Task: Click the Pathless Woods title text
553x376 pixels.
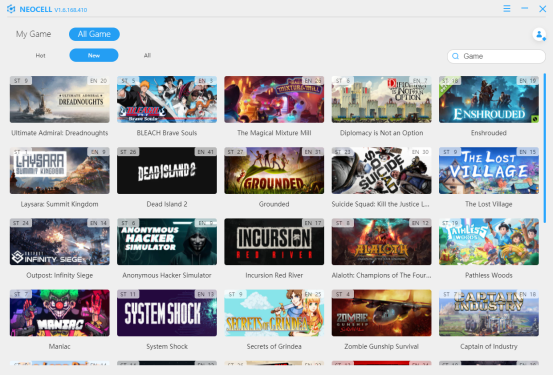Action: click(488, 275)
